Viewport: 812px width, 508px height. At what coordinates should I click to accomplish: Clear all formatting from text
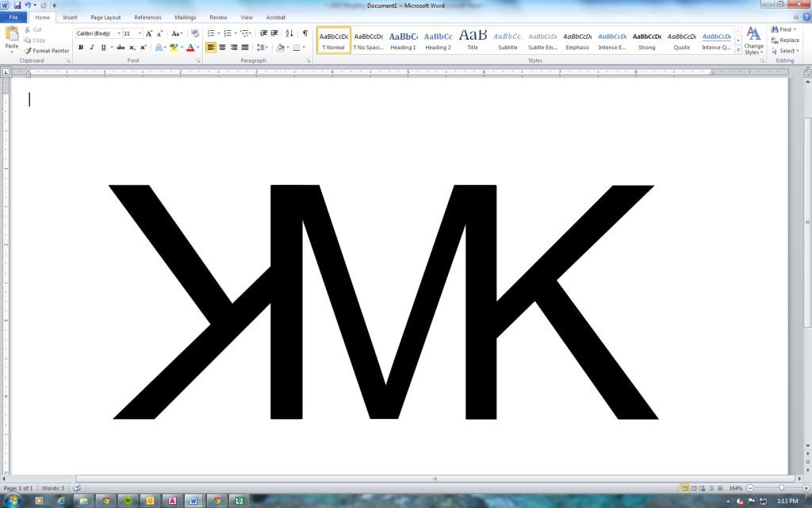click(195, 33)
